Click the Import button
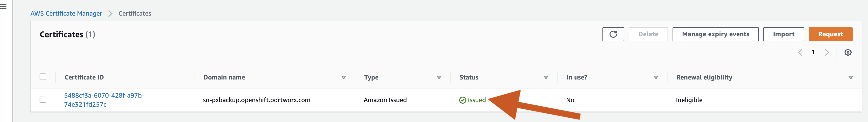868x122 pixels. pos(784,34)
